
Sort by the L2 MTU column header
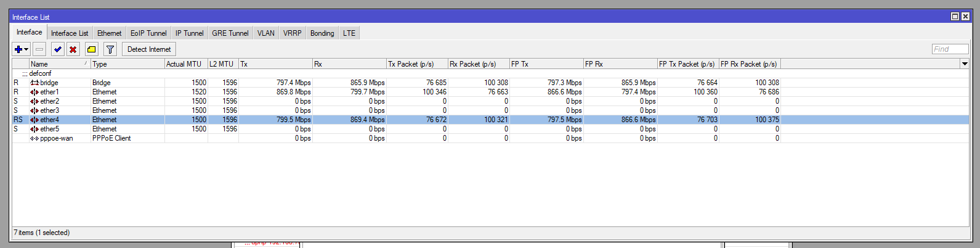point(223,64)
